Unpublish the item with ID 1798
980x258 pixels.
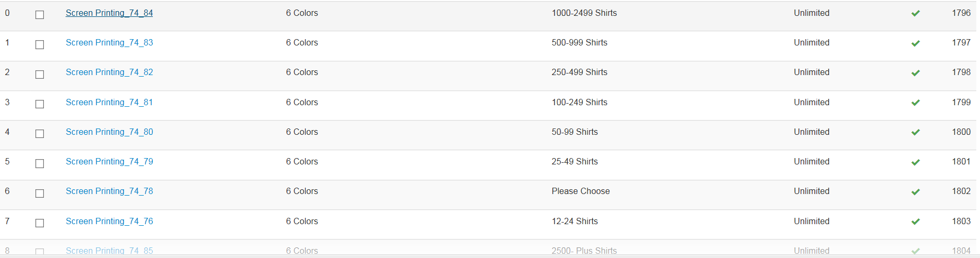tap(915, 73)
